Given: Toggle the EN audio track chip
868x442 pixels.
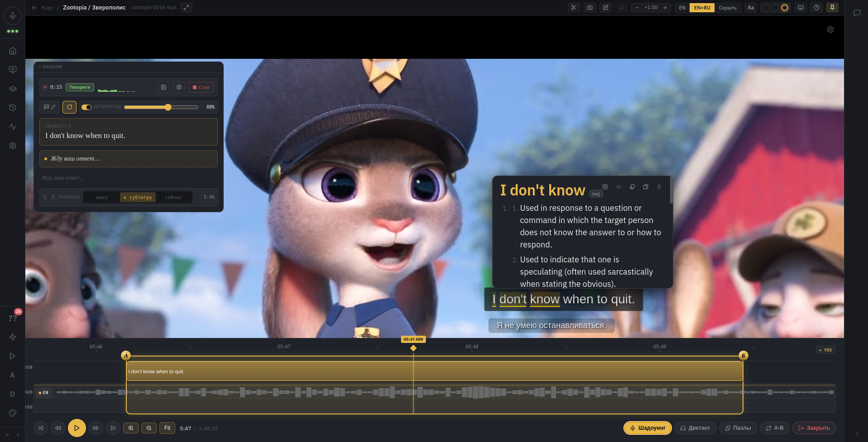Looking at the screenshot, I should pos(44,393).
